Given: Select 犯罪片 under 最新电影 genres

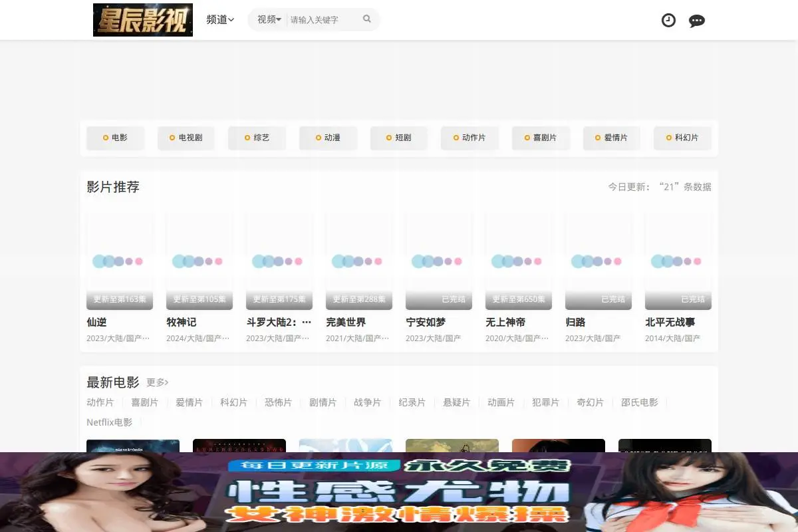Looking at the screenshot, I should 545,402.
